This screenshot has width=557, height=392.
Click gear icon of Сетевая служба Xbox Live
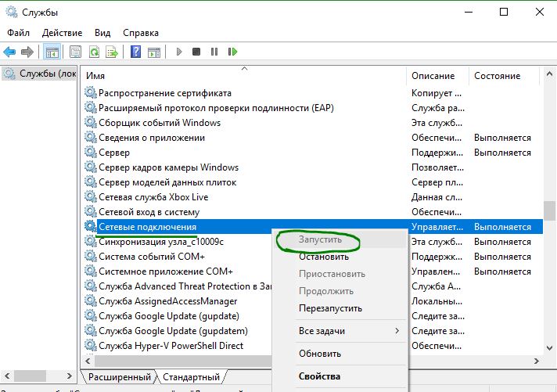91,197
